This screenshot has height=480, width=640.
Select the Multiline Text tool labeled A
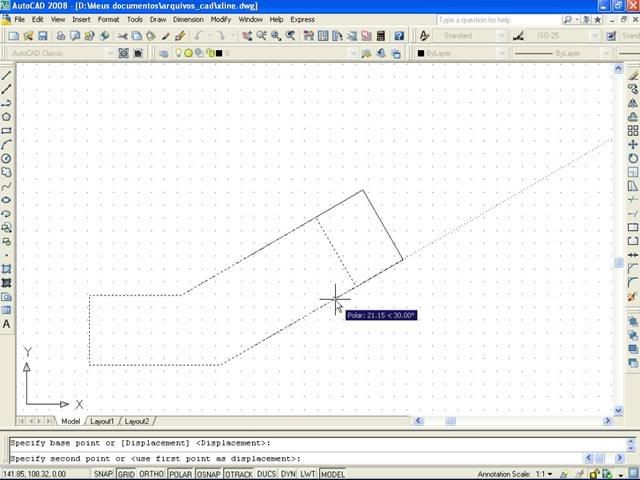[x=6, y=324]
